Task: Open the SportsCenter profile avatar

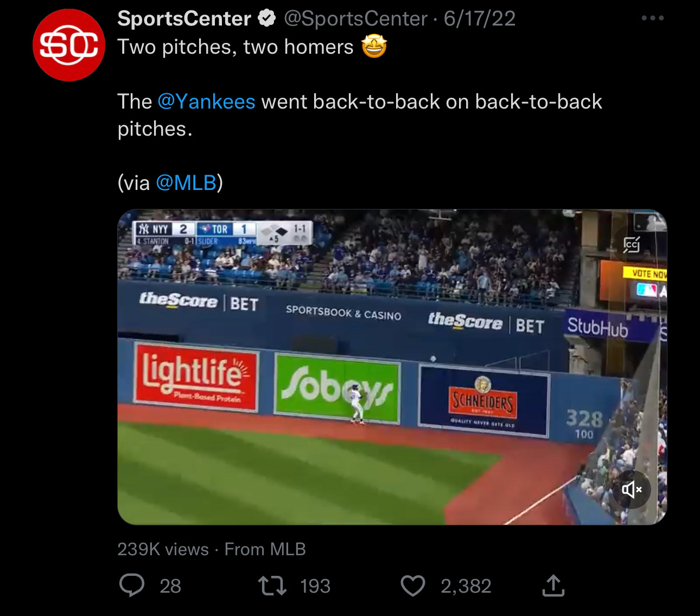Action: [68, 45]
